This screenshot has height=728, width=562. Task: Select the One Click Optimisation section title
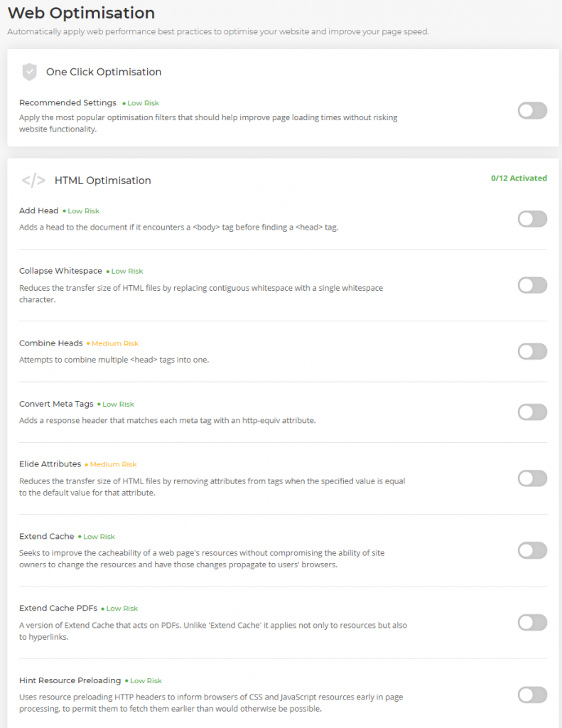pyautogui.click(x=104, y=72)
